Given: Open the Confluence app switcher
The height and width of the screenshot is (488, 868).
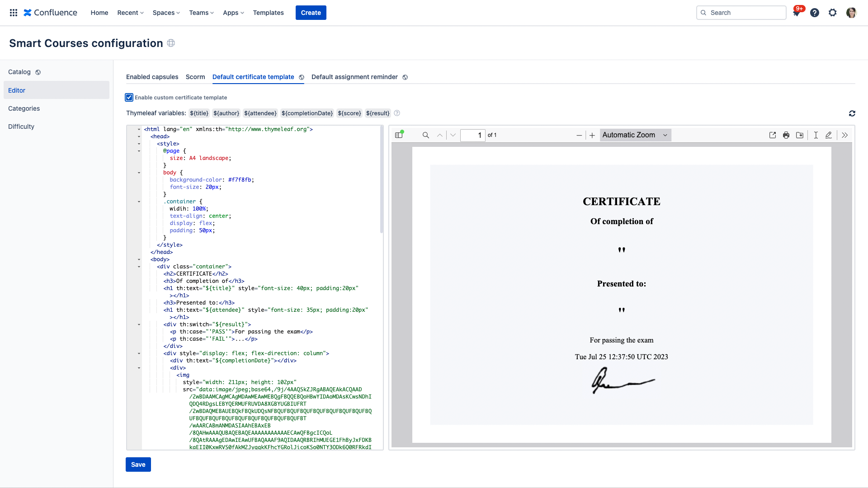Looking at the screenshot, I should pos(14,13).
